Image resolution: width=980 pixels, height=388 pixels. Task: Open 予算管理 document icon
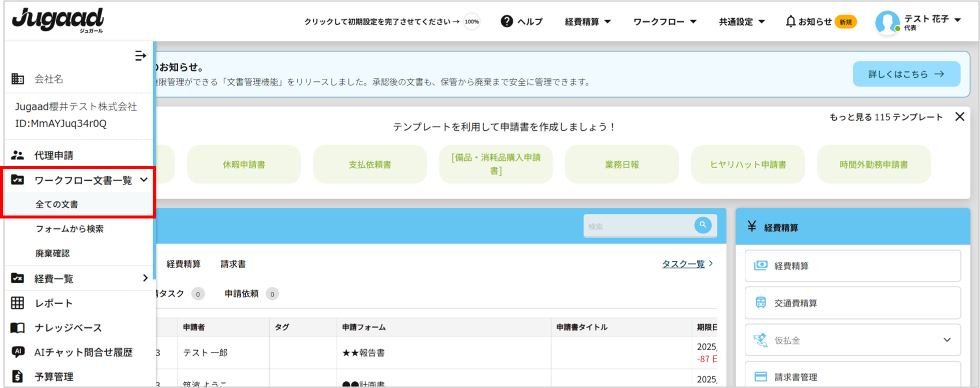click(x=18, y=376)
